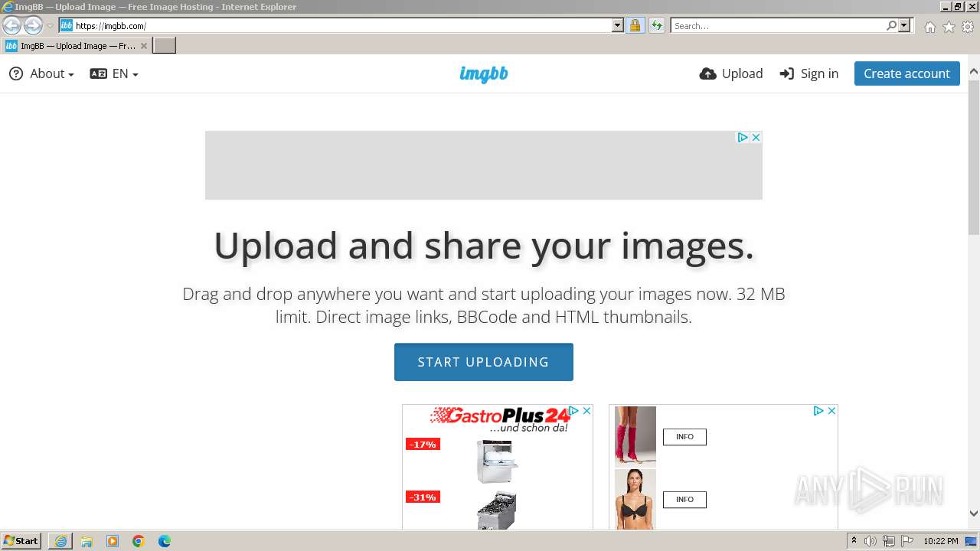The image size is (980, 551).
Task: Click the -17% dishwasher product image
Action: (x=496, y=461)
